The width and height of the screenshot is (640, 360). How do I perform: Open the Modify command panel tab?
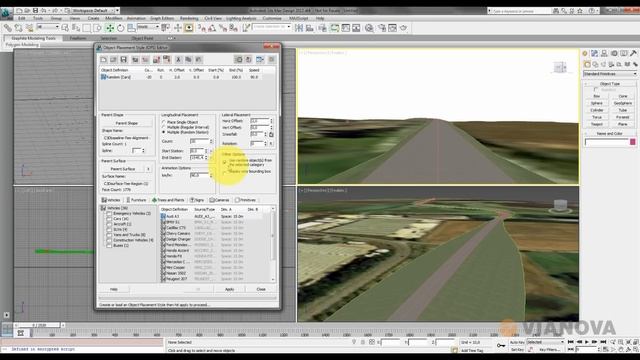[594, 53]
